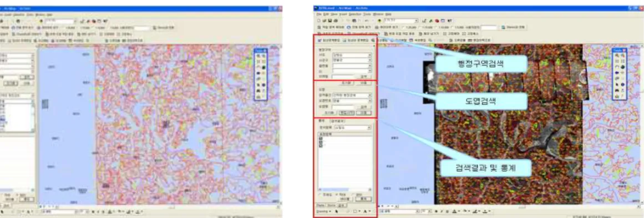Viewport: 644px width, 218px height.
Task: Open Selection menu in right window
Action: (x=355, y=14)
